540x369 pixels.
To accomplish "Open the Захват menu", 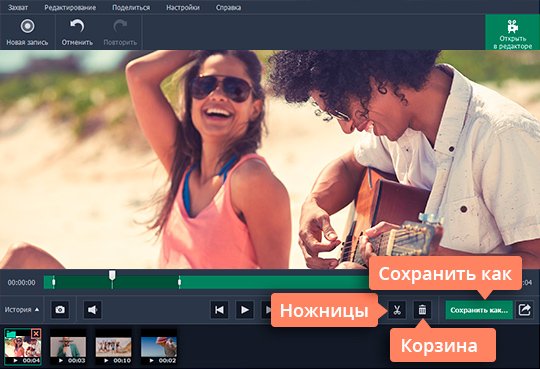I will [18, 7].
